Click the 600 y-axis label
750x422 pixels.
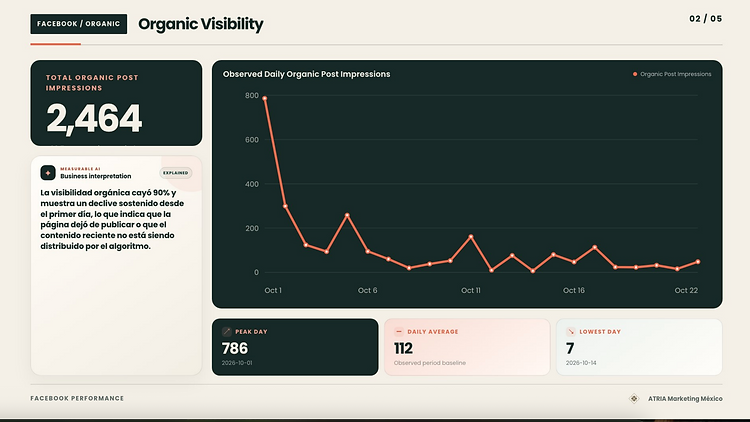(x=252, y=140)
